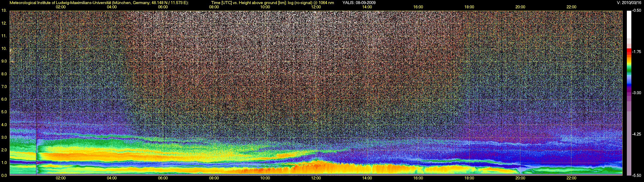Pick the 9.0 height axis label

tap(4, 61)
